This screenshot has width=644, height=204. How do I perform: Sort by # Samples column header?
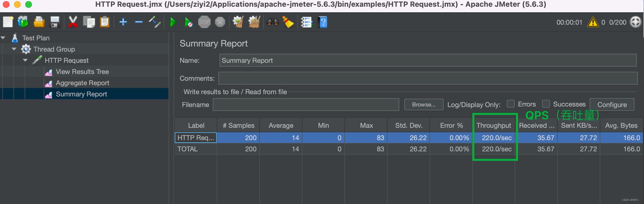click(x=239, y=126)
